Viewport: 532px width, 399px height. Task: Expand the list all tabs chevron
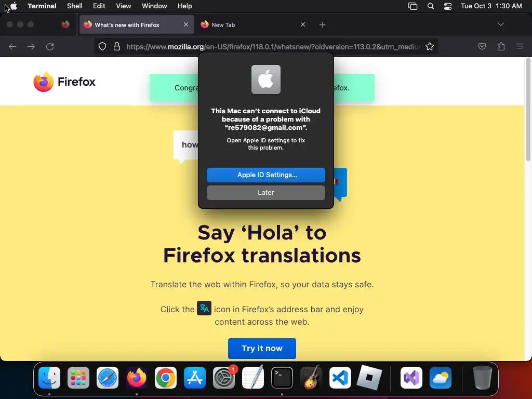tap(501, 24)
